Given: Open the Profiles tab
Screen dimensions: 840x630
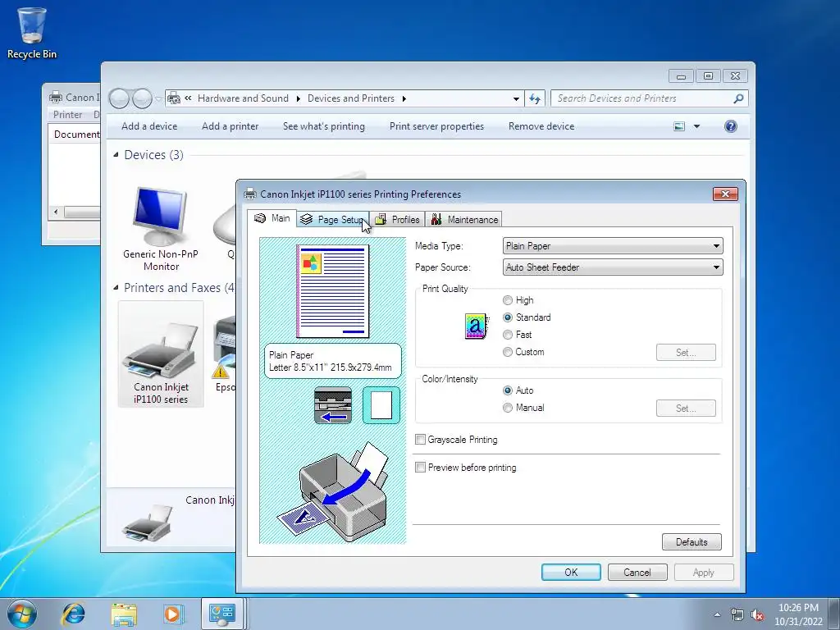Looking at the screenshot, I should point(397,219).
